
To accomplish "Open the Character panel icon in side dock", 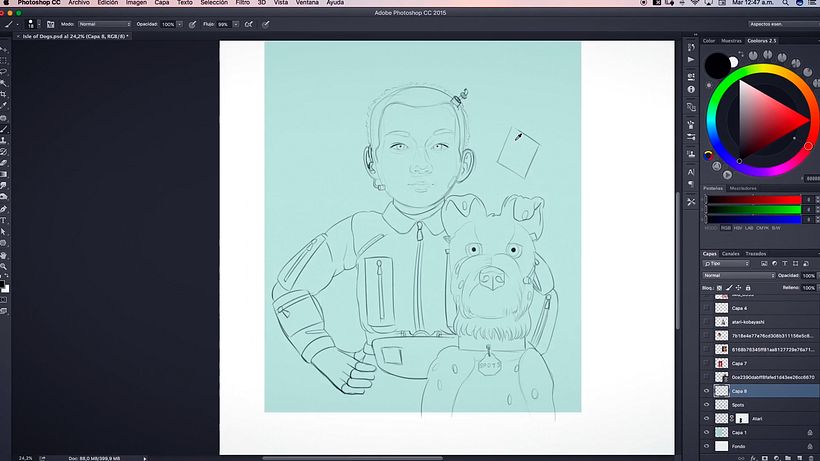I will point(691,171).
